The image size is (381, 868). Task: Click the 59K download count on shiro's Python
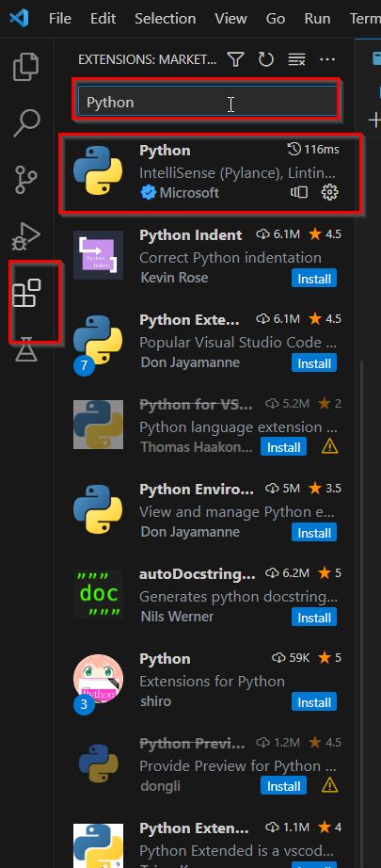click(292, 658)
